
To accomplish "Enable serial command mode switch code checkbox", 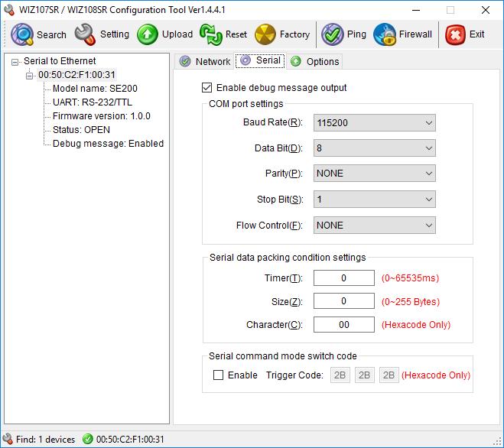I will pos(218,375).
